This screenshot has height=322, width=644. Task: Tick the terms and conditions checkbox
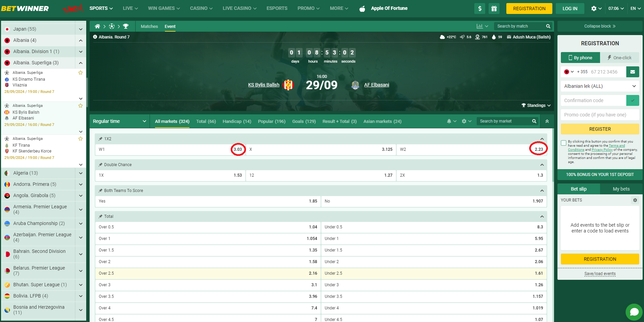(564, 143)
